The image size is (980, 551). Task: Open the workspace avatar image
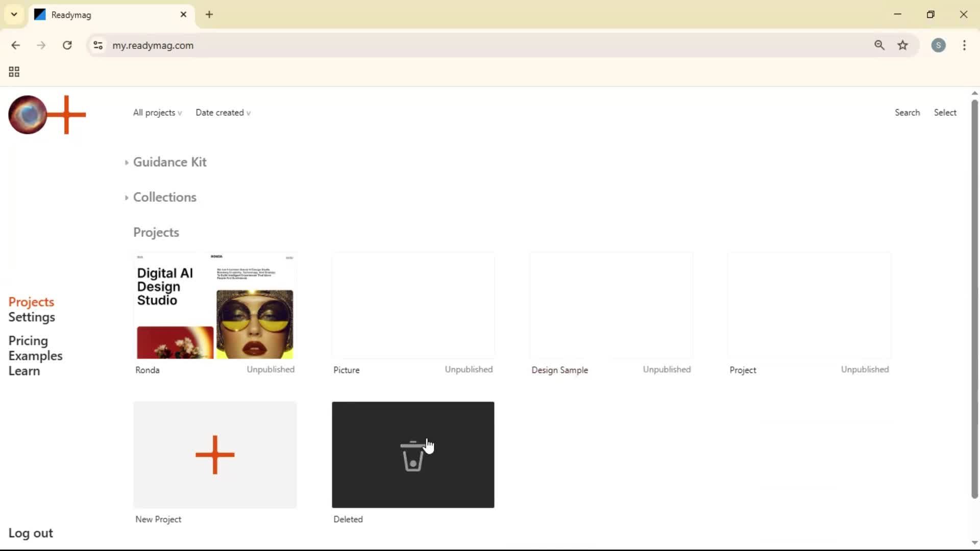(28, 115)
